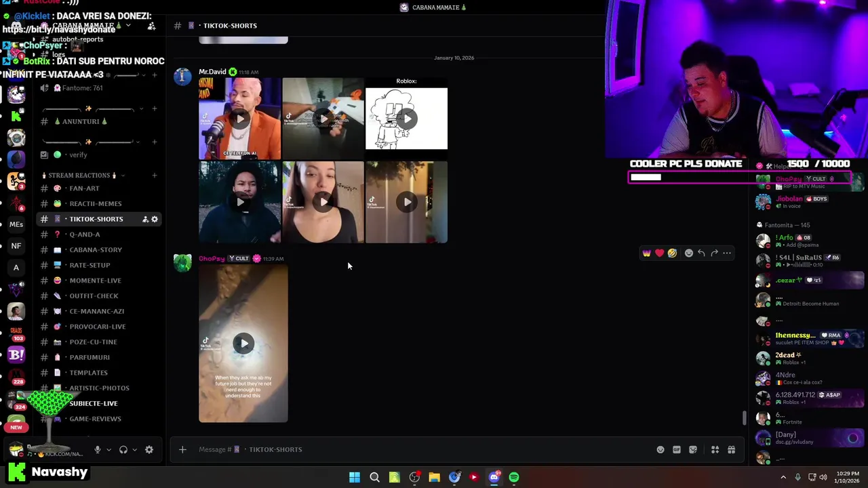Screen dimensions: 868x488
Task: Open the B! server icon in sidebar
Action: pos(16,354)
